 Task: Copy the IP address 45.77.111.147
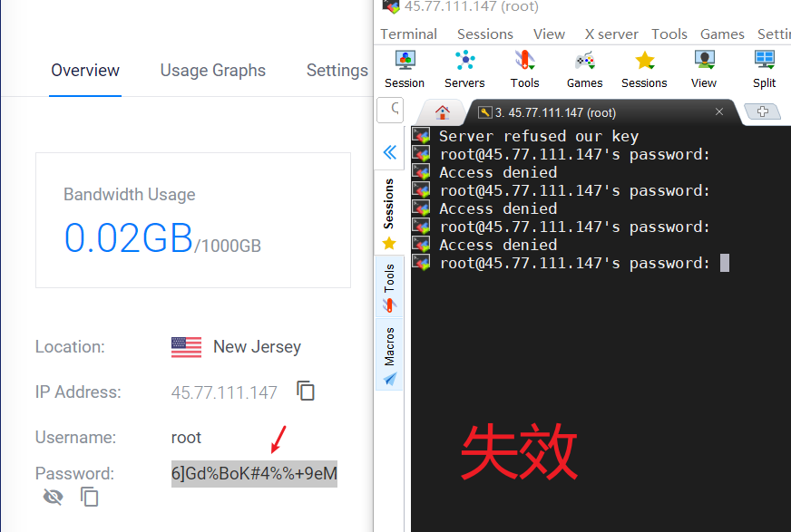click(x=307, y=392)
